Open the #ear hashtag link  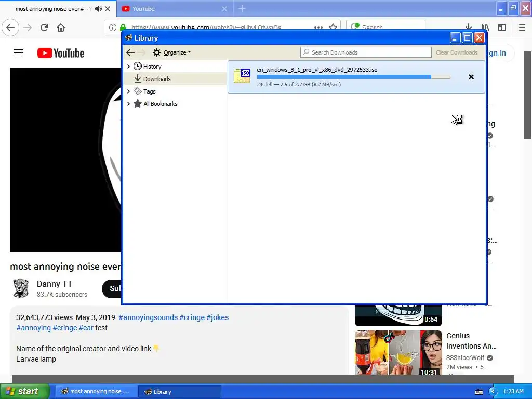pos(86,328)
